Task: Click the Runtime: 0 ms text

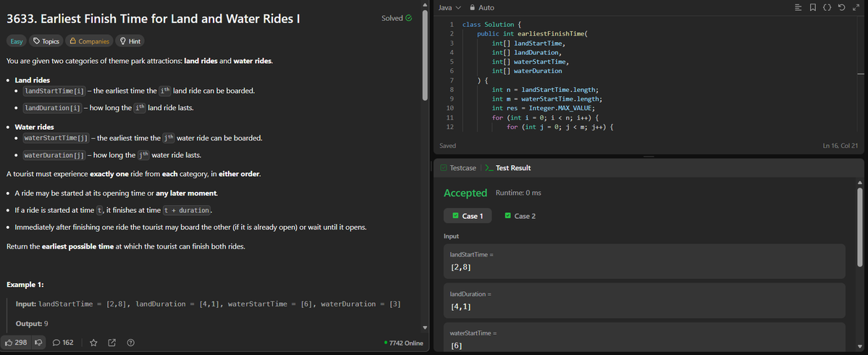Action: (518, 193)
